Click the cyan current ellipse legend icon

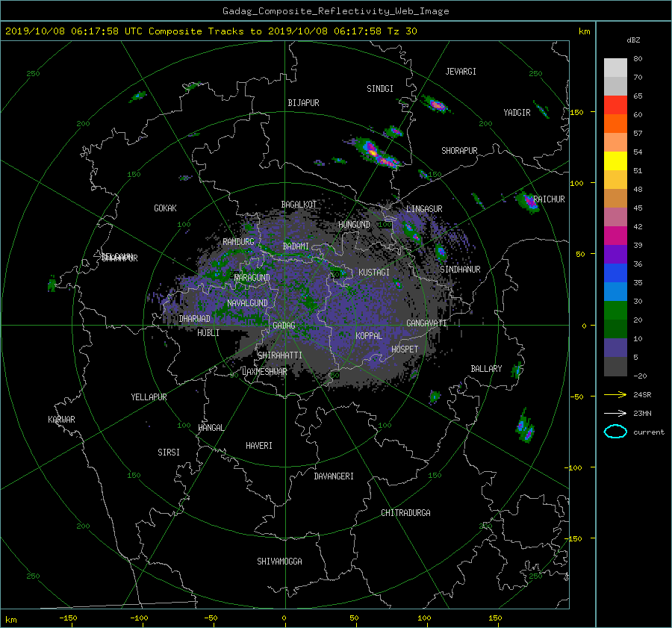coord(615,432)
